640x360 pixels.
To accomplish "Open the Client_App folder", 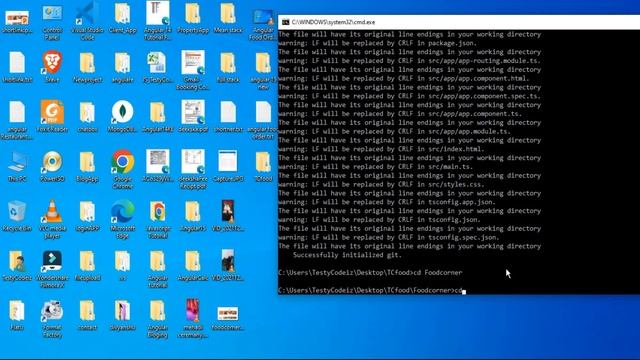I will pyautogui.click(x=122, y=18).
